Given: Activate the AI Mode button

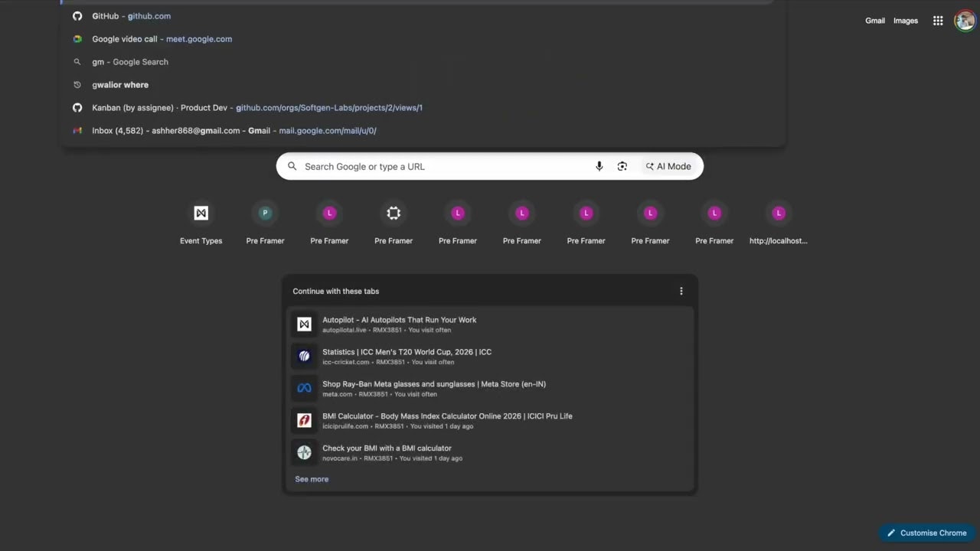Looking at the screenshot, I should 668,166.
